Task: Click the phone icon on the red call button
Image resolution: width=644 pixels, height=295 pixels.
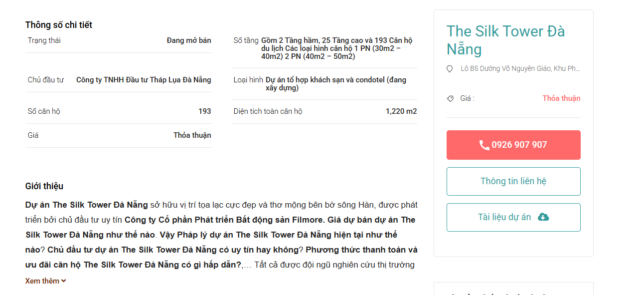Action: click(x=484, y=145)
